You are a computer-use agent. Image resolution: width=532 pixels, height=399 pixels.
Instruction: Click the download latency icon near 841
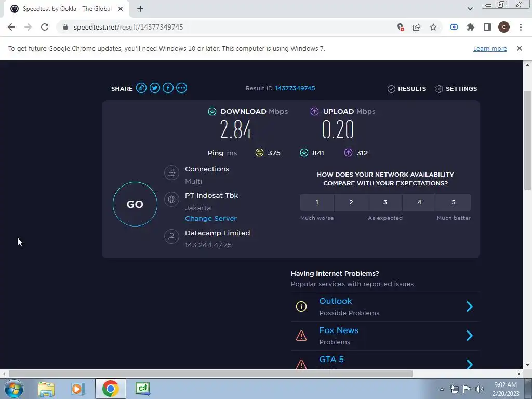tap(304, 153)
